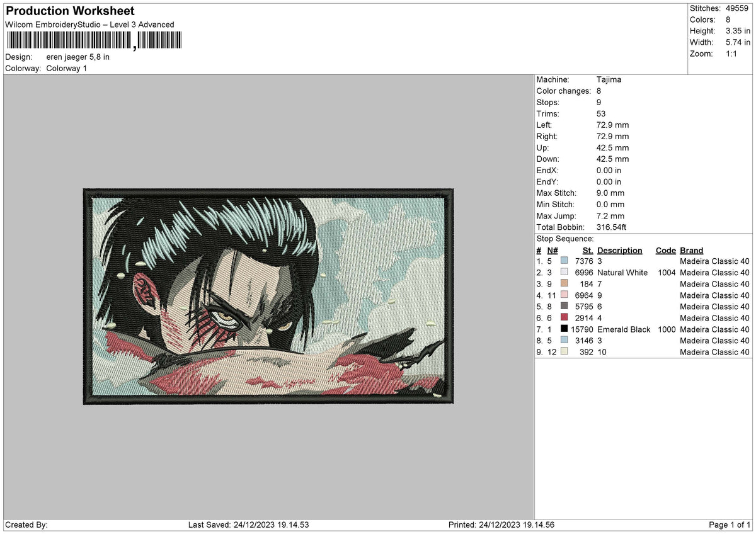Viewport: 756px width, 534px height.
Task: Click the 'Color changes:' label
Action: coord(563,91)
